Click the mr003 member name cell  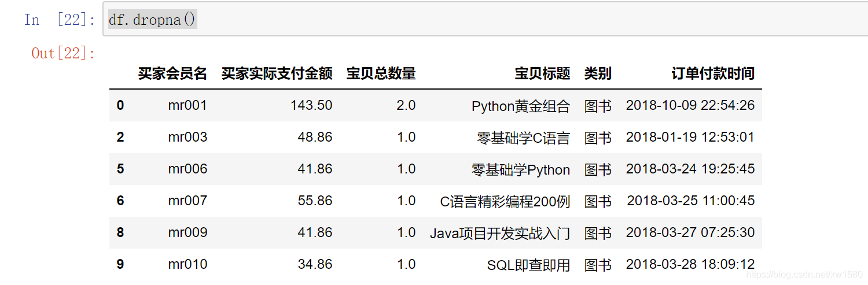187,137
